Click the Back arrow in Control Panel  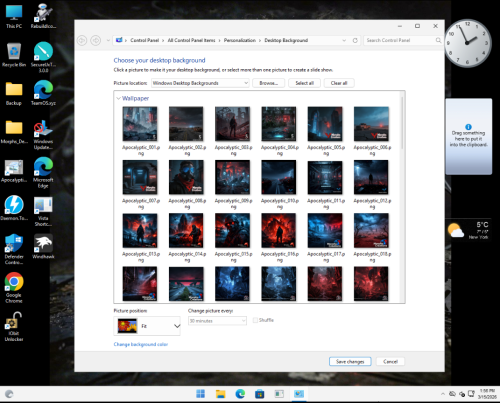tap(82, 41)
